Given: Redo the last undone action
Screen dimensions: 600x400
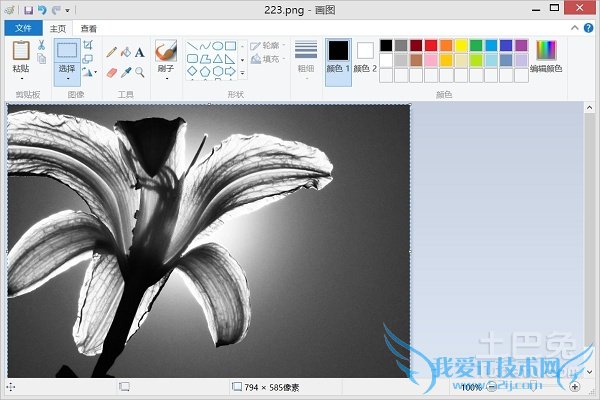Looking at the screenshot, I should click(x=56, y=10).
